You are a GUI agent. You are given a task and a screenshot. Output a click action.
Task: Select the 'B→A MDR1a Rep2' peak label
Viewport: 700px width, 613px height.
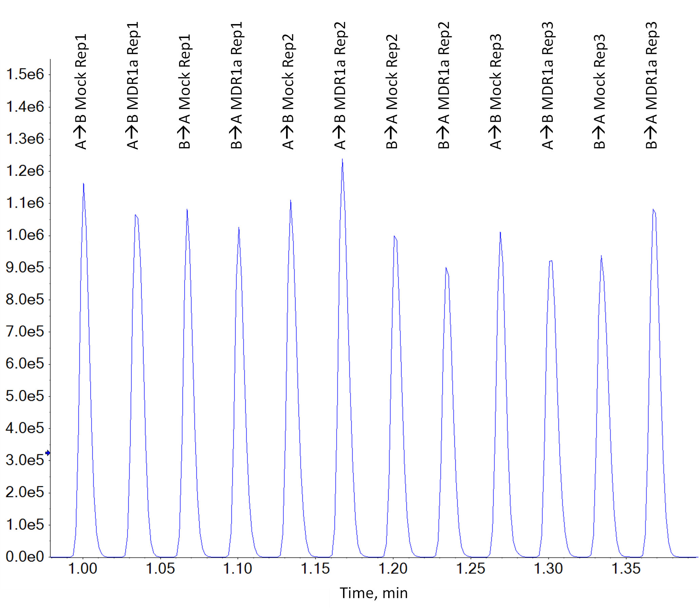[444, 85]
